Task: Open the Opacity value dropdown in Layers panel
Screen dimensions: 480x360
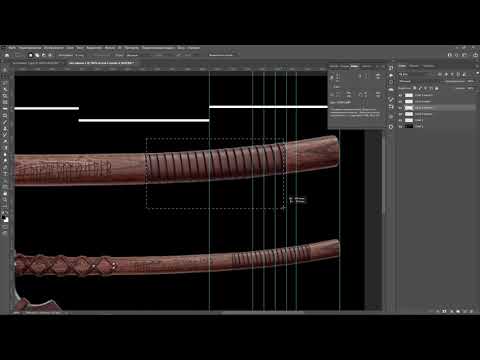Action: [x=471, y=81]
